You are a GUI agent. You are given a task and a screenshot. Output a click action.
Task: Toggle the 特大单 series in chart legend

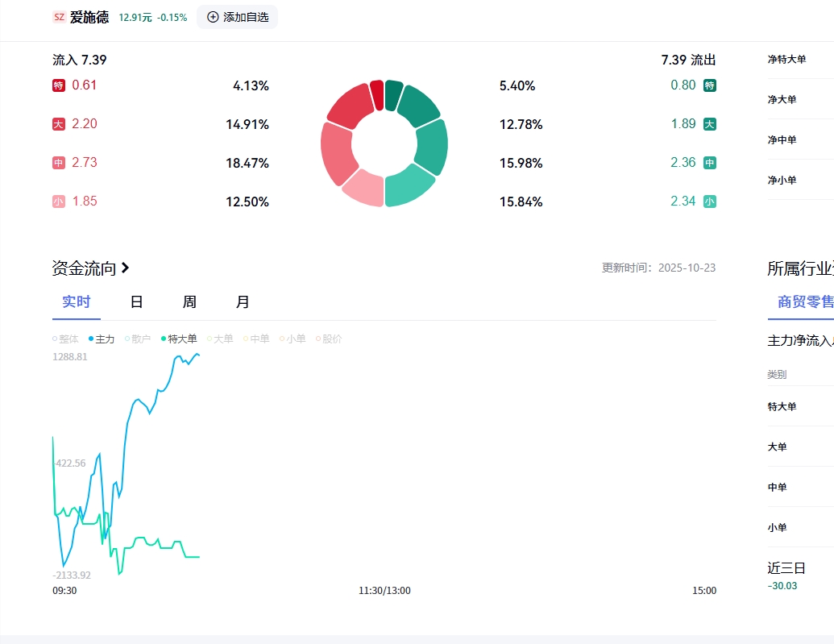pos(178,339)
